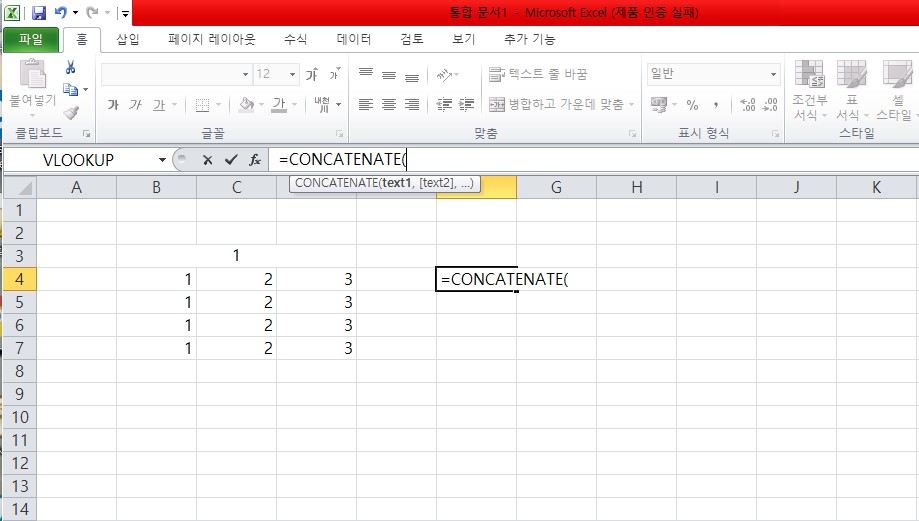The width and height of the screenshot is (919, 521).
Task: Switch to the 검토 tab
Action: (411, 39)
